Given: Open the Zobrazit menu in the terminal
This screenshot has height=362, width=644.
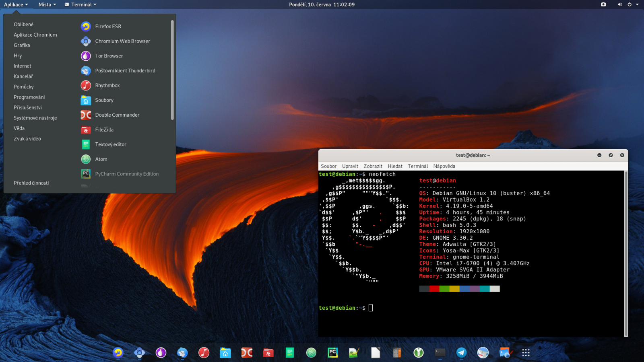Looking at the screenshot, I should pyautogui.click(x=373, y=166).
